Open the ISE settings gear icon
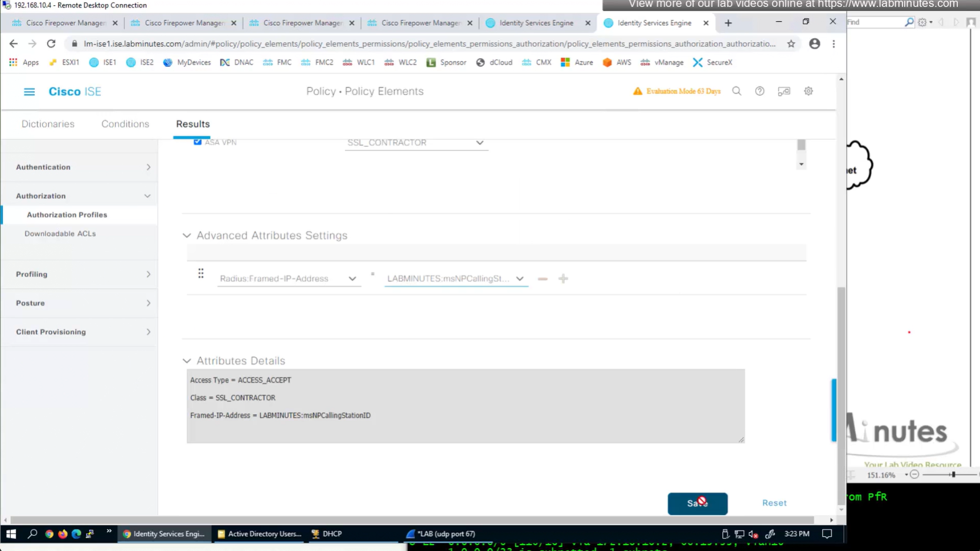 tap(808, 91)
